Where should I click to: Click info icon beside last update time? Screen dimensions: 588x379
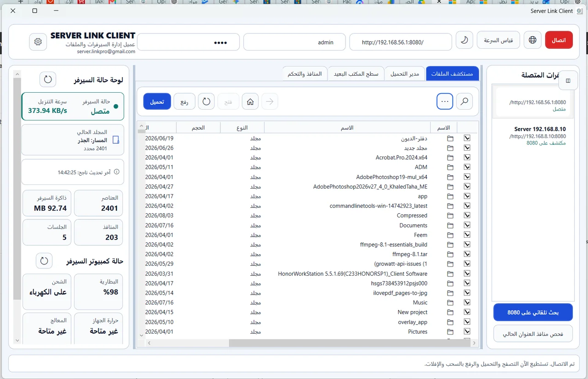coord(116,172)
